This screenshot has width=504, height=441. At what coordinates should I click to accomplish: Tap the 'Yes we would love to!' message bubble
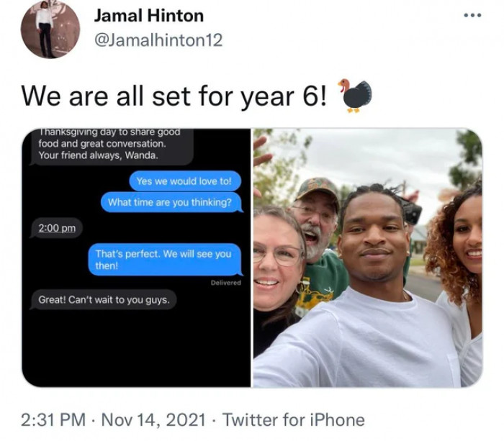click(185, 181)
